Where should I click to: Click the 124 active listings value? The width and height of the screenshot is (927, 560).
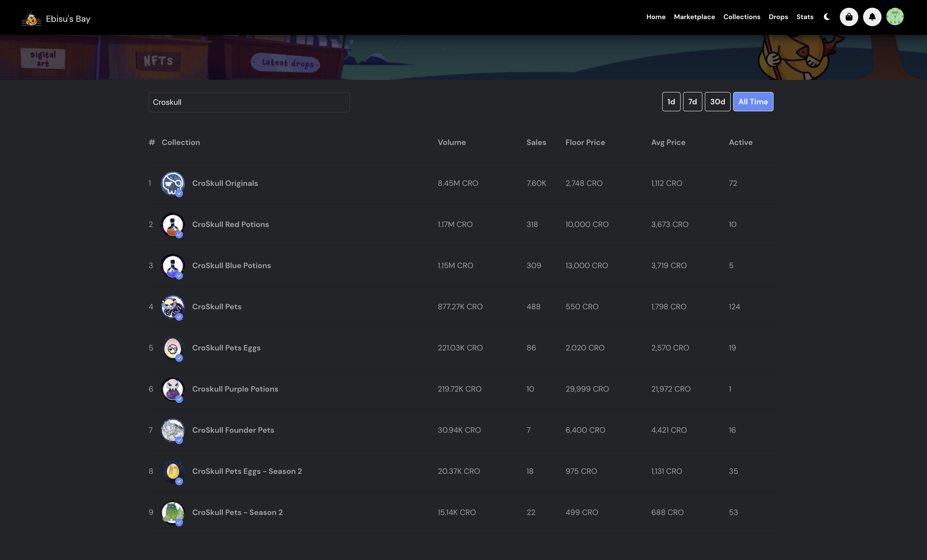(734, 307)
